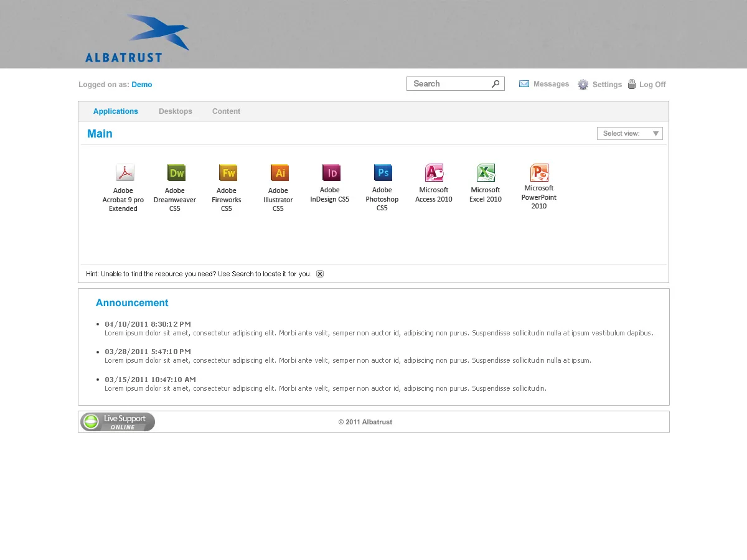Open the Select view dropdown
Screen dimensions: 747x560
tap(630, 133)
